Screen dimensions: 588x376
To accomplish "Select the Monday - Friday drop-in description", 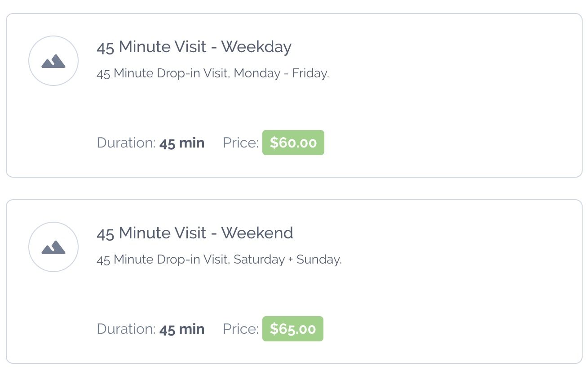I will pyautogui.click(x=213, y=73).
